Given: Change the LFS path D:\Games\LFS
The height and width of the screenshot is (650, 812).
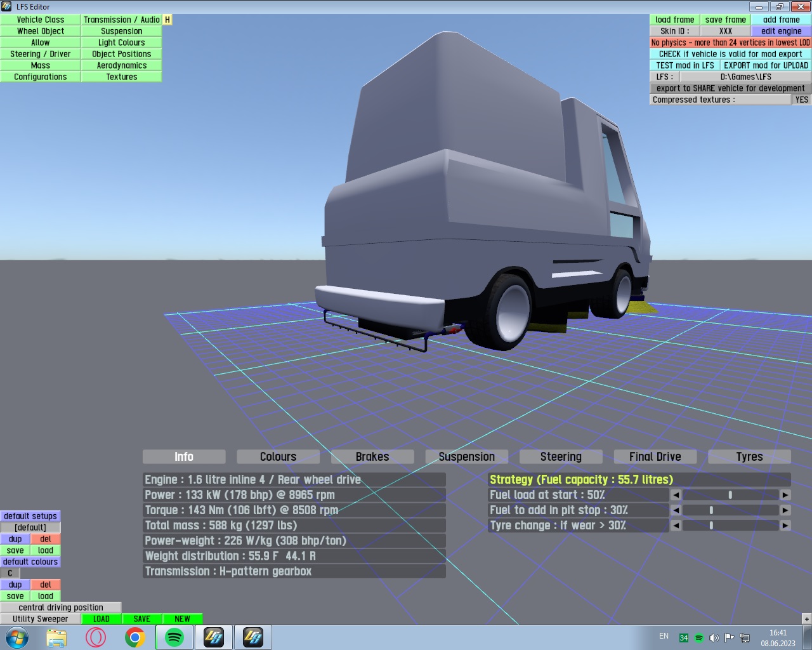Looking at the screenshot, I should point(746,77).
